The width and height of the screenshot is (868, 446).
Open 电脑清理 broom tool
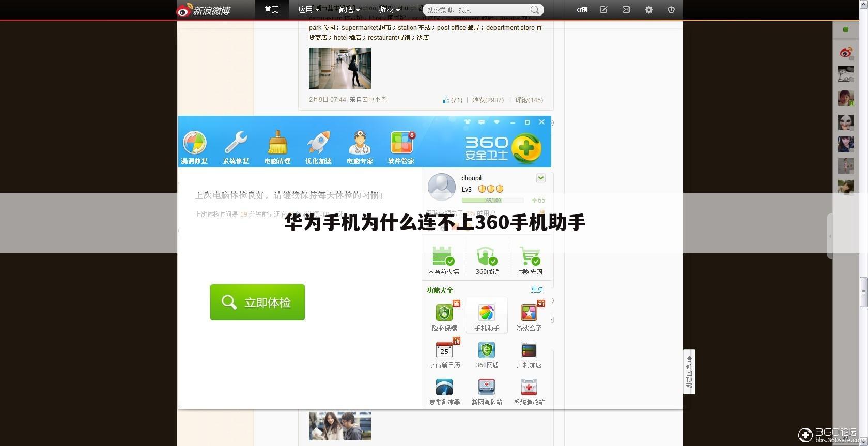click(x=277, y=147)
